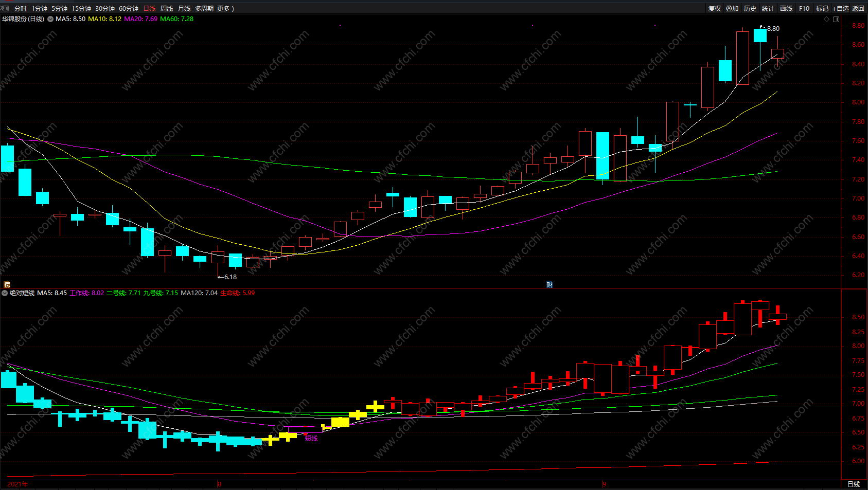The image size is (868, 490).
Task: Click the 短线 signal label in lower chart
Action: [311, 439]
